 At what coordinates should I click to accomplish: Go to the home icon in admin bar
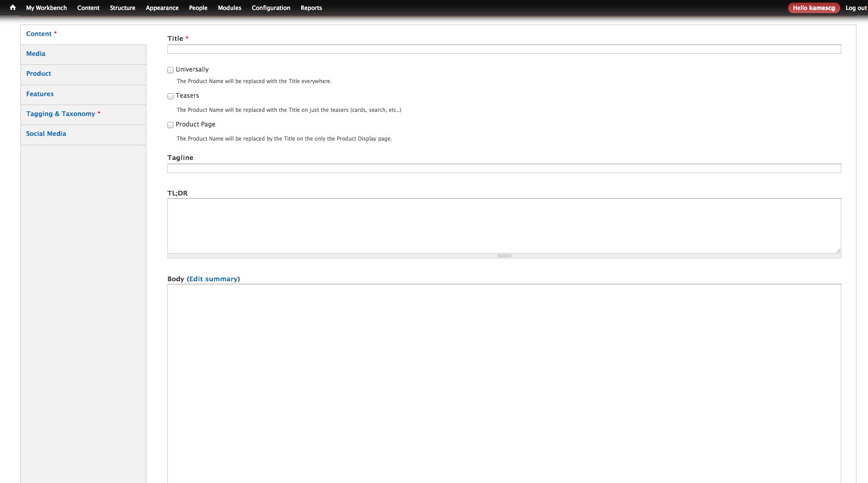point(13,7)
